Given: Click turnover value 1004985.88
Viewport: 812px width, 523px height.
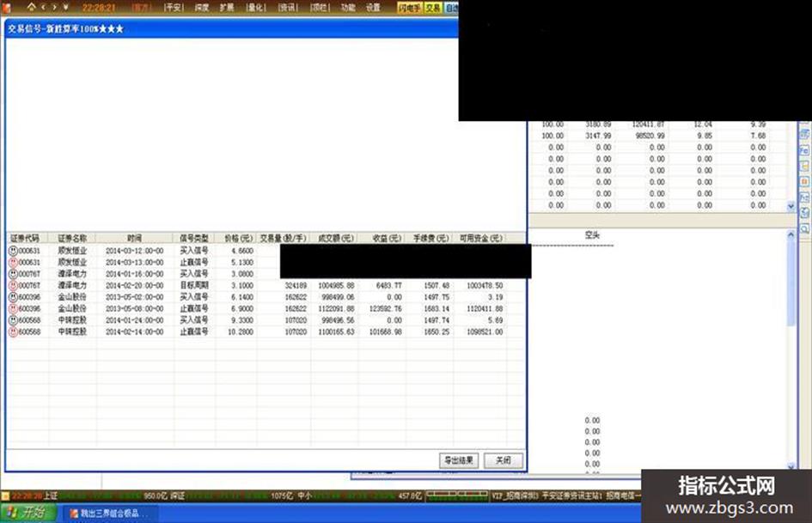Looking at the screenshot, I should point(337,285).
